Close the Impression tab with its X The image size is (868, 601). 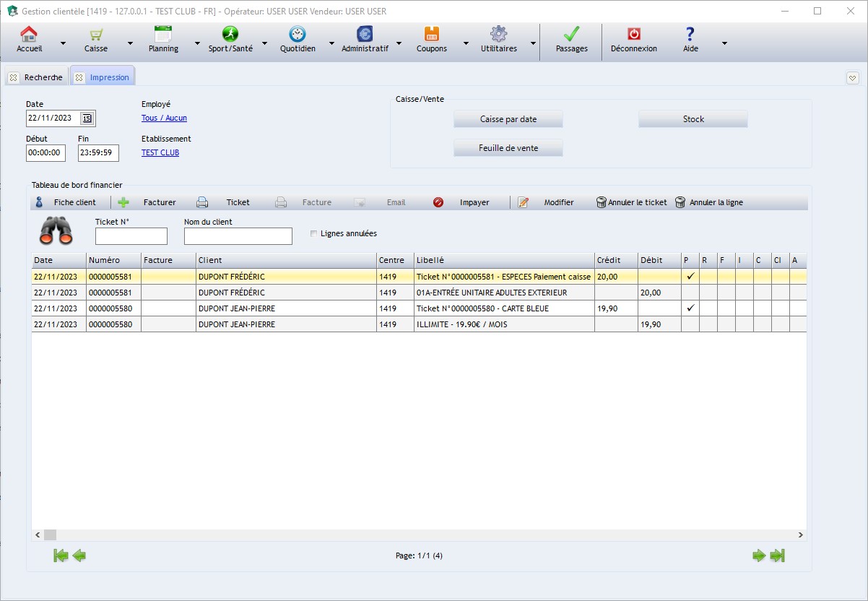pyautogui.click(x=79, y=77)
